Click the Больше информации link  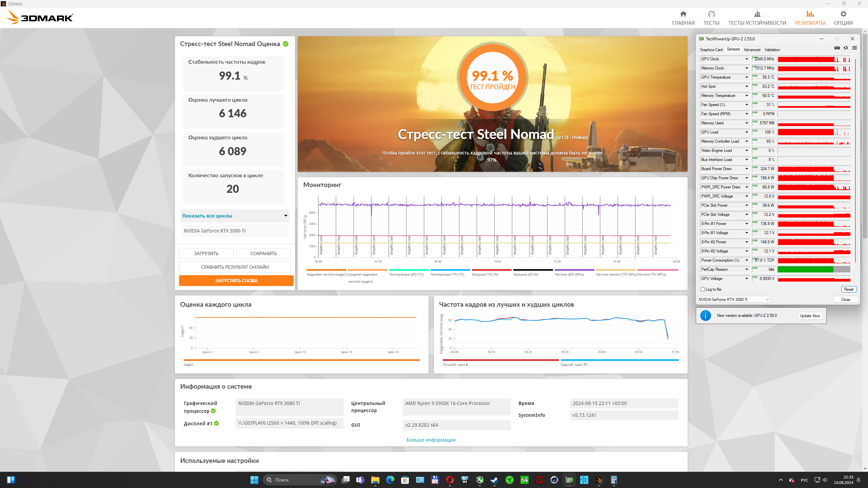coord(431,440)
